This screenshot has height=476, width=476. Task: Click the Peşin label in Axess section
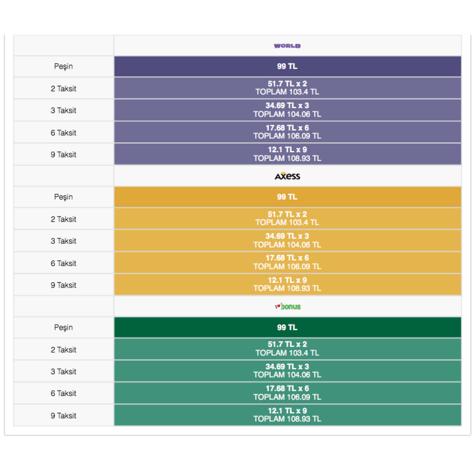point(63,197)
